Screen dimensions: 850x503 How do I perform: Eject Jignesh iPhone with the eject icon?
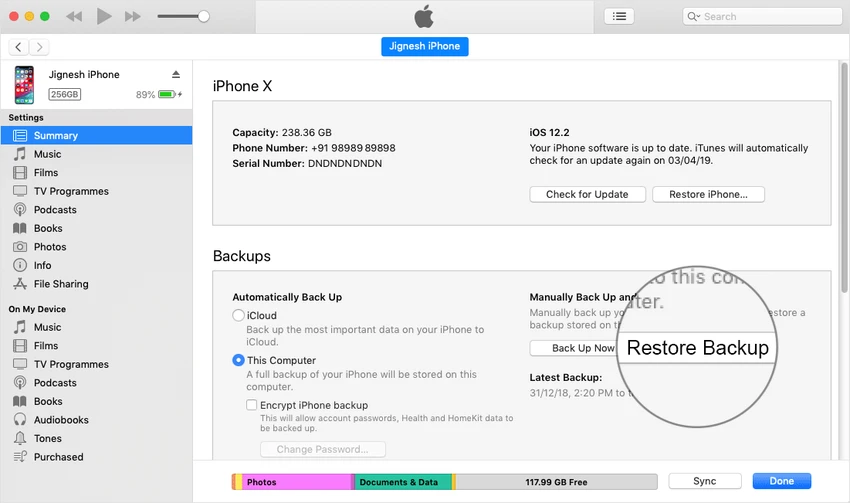176,74
